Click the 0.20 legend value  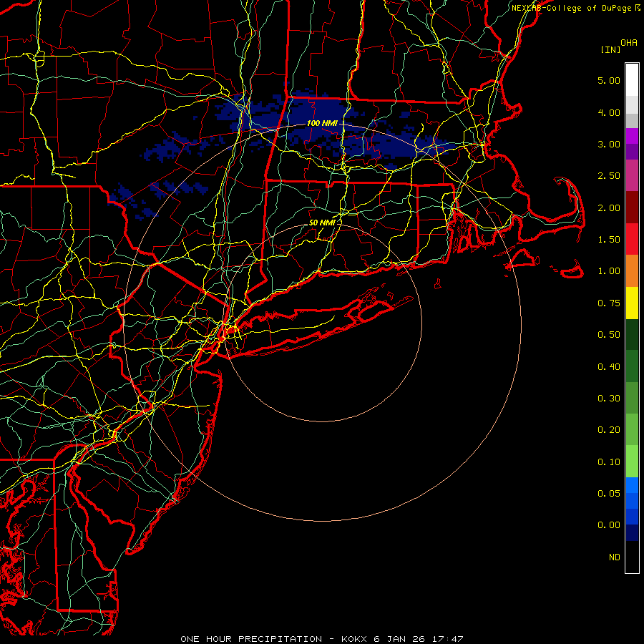(609, 430)
